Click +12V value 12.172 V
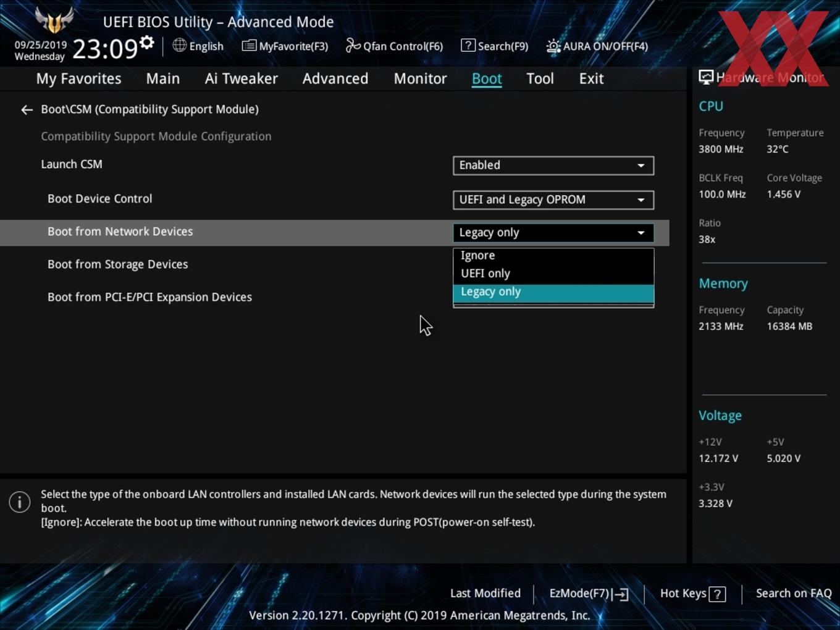Image resolution: width=840 pixels, height=630 pixels. point(718,459)
